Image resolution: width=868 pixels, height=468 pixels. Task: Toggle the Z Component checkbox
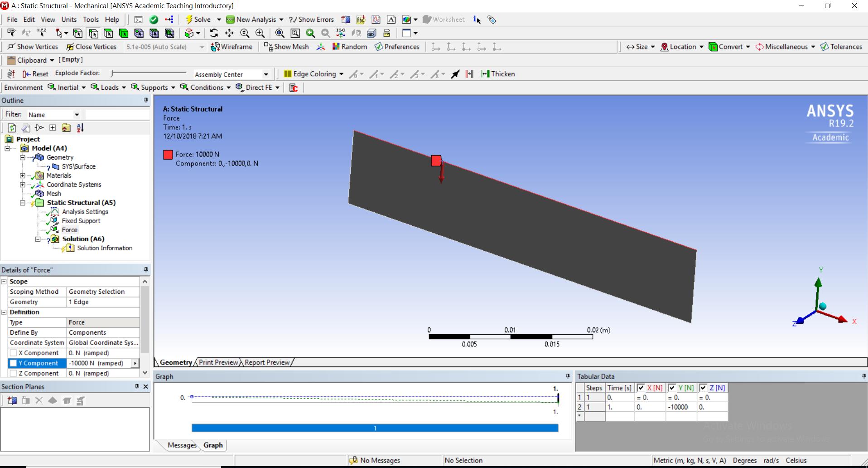point(14,373)
